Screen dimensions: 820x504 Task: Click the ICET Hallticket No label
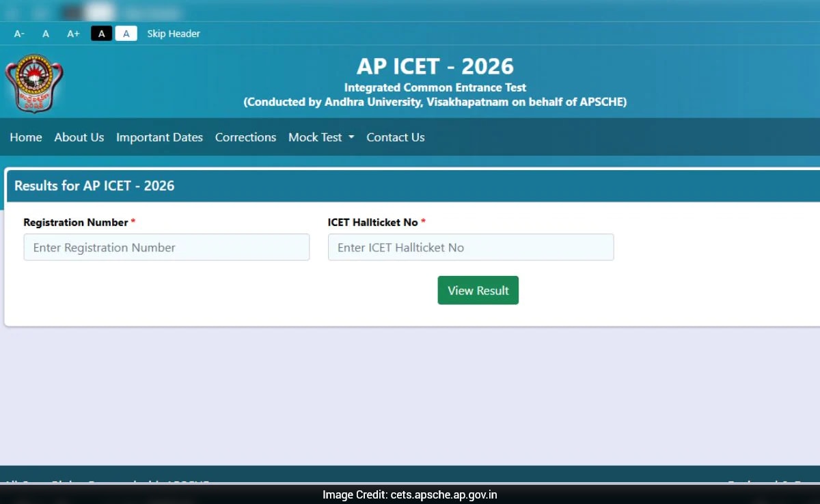point(373,223)
